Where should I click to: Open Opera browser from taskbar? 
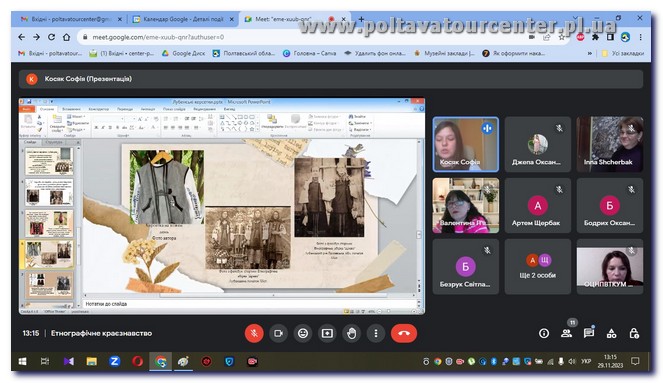coord(137,361)
